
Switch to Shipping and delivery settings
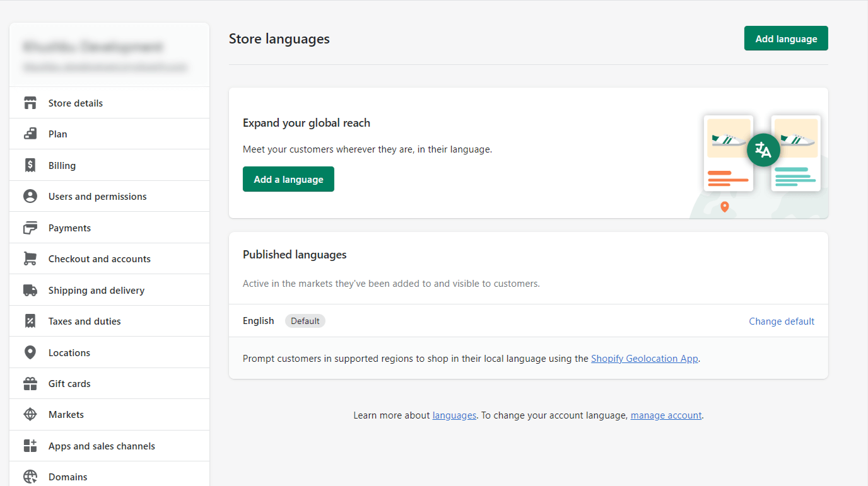click(97, 289)
